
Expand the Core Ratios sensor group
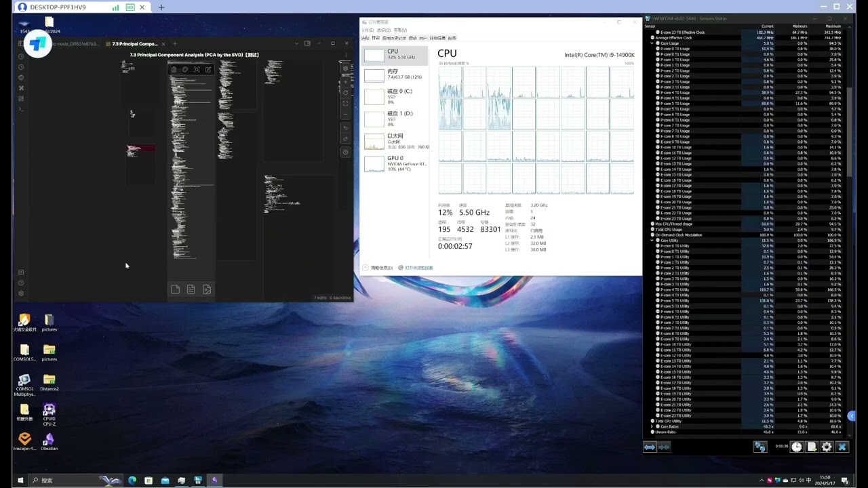[x=652, y=426]
